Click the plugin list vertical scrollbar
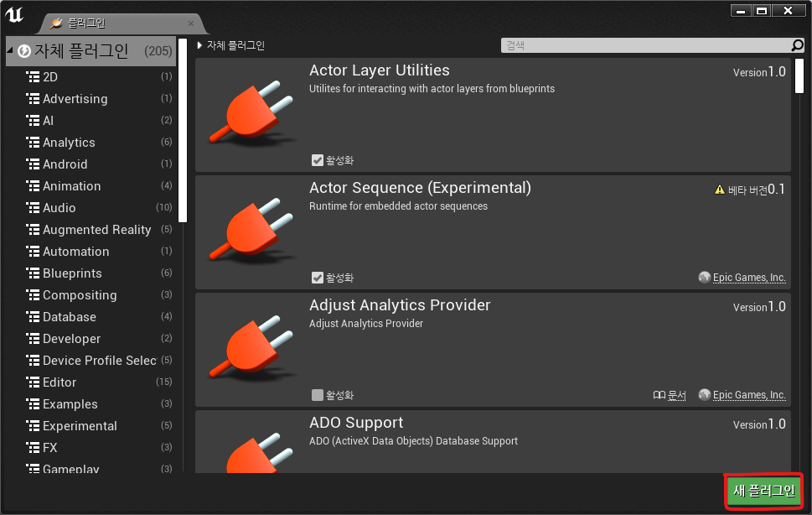The width and height of the screenshot is (812, 515). [x=799, y=75]
